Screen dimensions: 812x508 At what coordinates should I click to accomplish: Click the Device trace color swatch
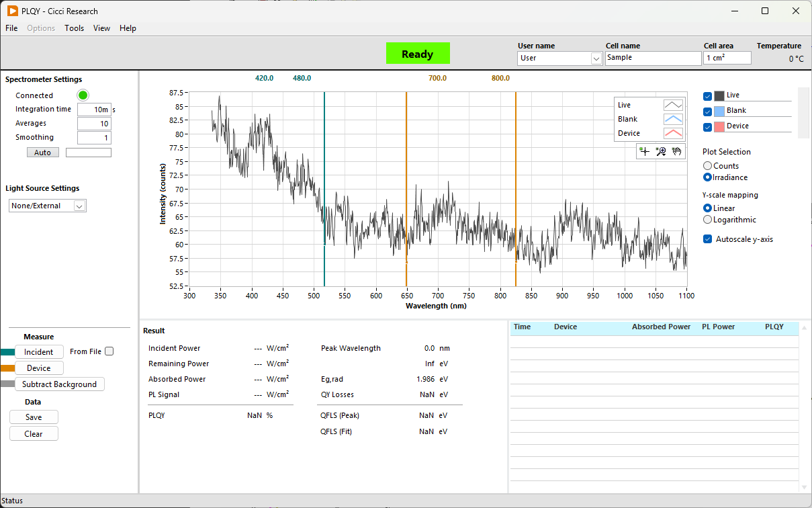pos(719,127)
